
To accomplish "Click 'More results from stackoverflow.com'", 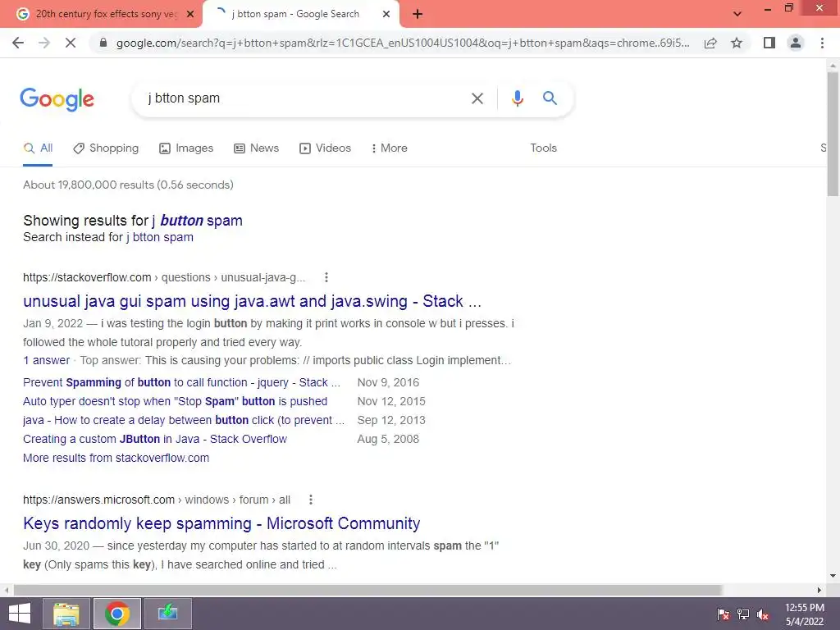I will pyautogui.click(x=116, y=458).
